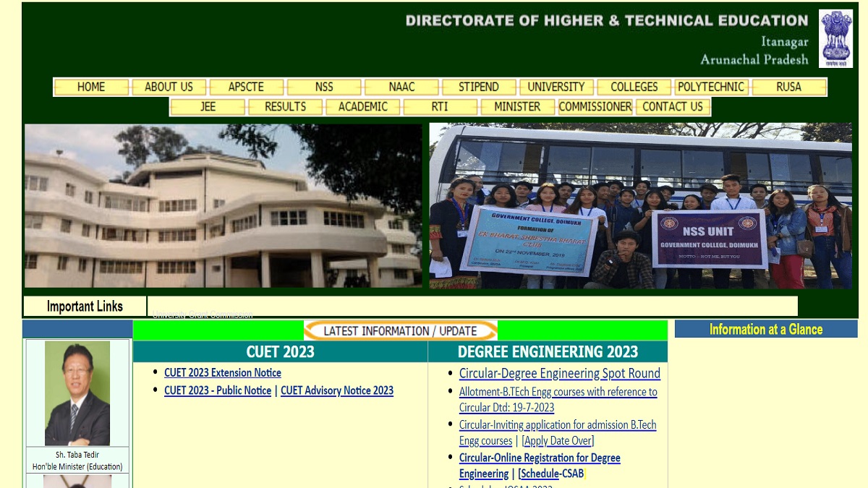Open the NAAC navigation button
868x488 pixels.
(401, 87)
